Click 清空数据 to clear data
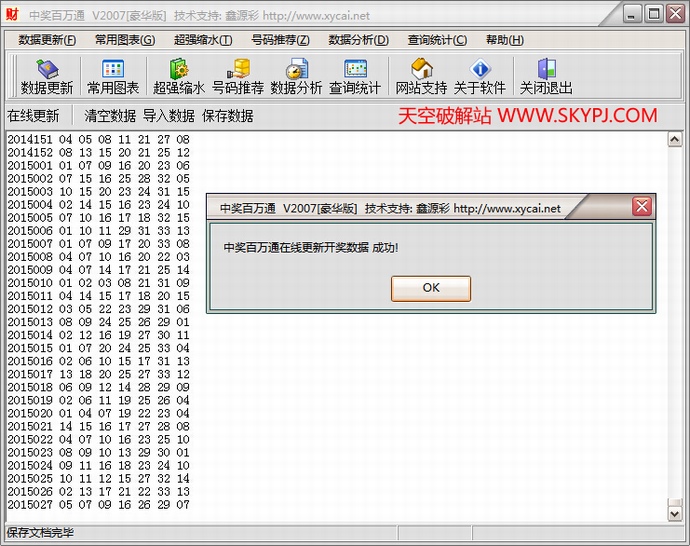The height and width of the screenshot is (546, 690). pos(110,116)
